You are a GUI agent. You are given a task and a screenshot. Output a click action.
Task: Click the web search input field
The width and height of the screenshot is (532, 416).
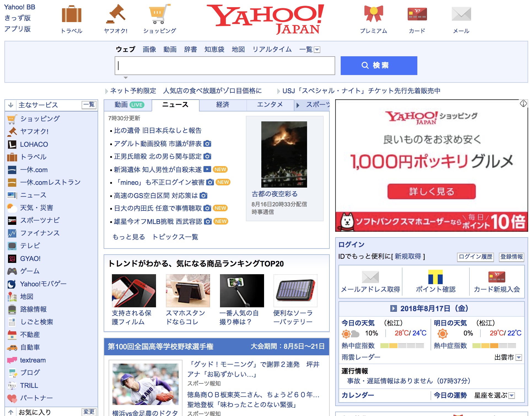(x=225, y=66)
